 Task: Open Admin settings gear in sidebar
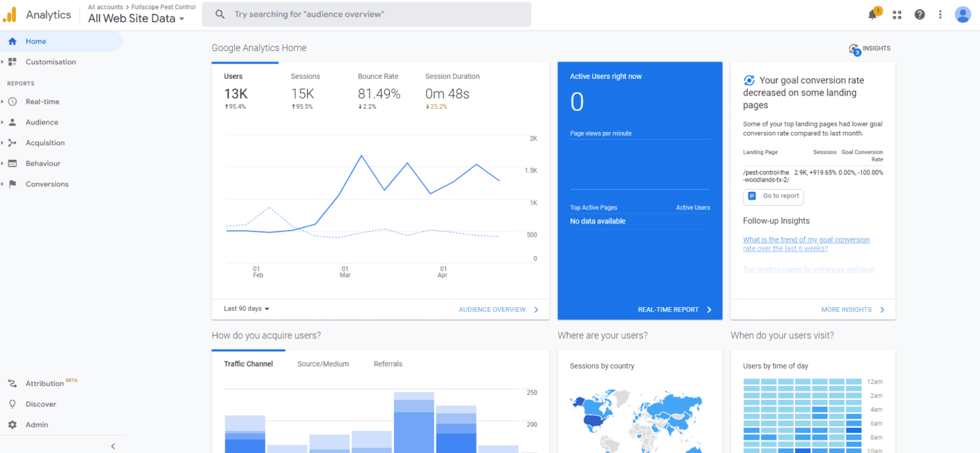tap(13, 424)
